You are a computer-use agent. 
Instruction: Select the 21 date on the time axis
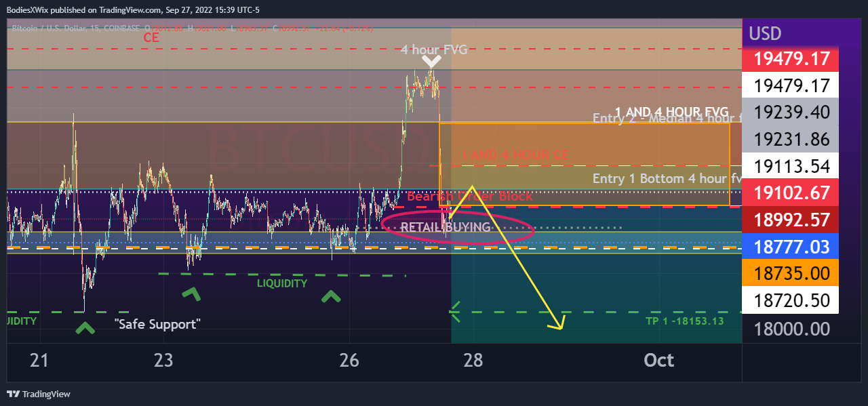coord(39,360)
